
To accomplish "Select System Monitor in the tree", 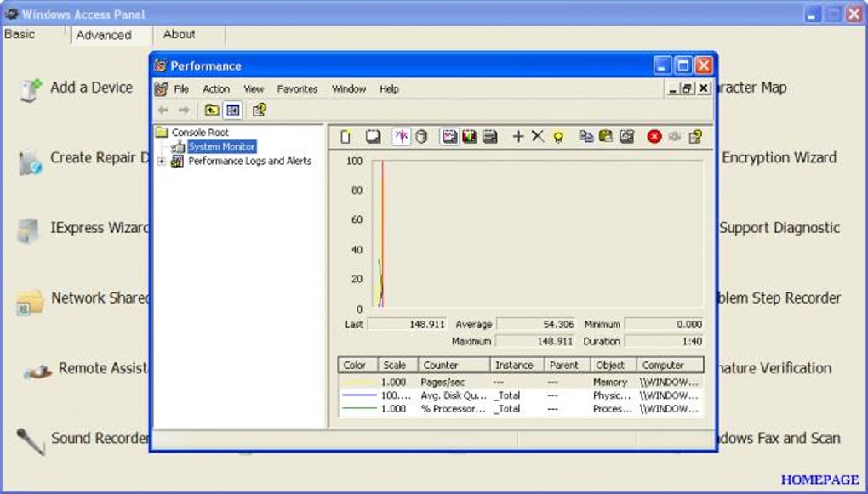I will tap(221, 147).
